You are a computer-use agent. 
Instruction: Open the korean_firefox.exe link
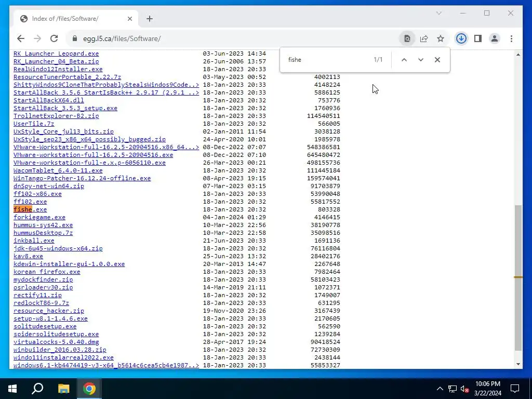(x=47, y=272)
